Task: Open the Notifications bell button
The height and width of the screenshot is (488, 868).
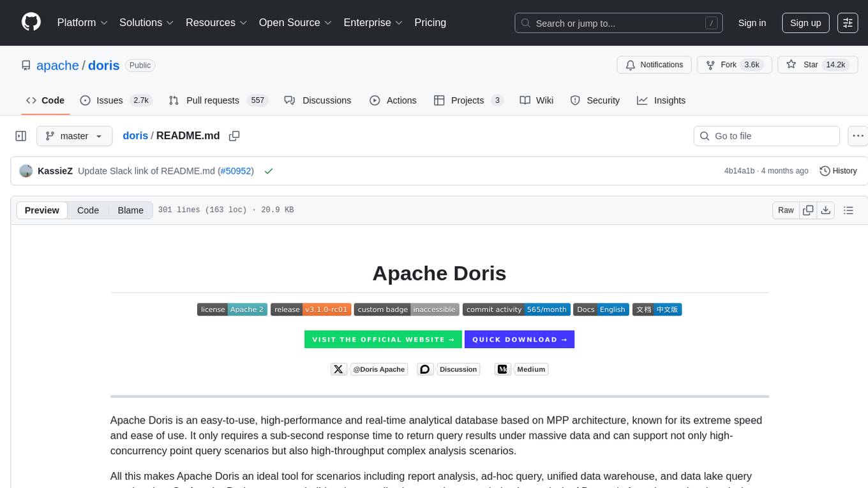Action: point(654,65)
